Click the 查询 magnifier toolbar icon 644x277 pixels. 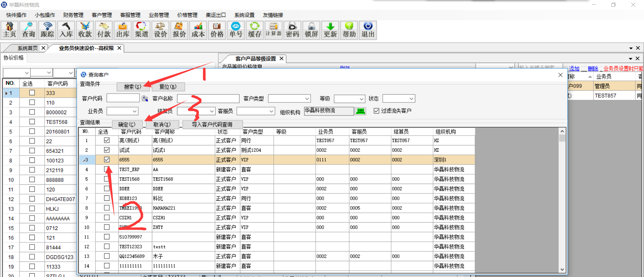click(29, 30)
